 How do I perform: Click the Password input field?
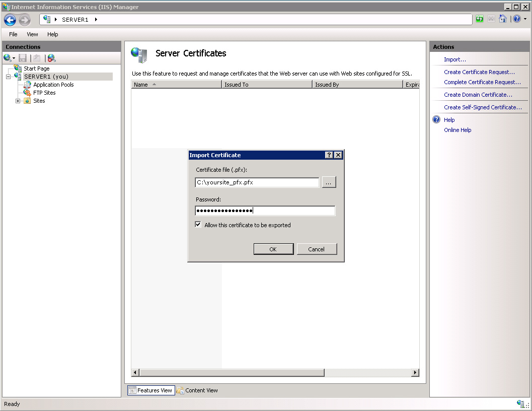click(265, 211)
